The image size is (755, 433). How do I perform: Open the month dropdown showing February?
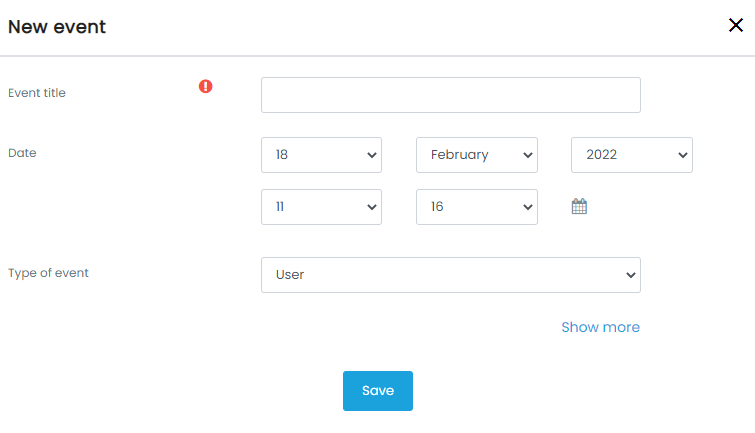476,155
